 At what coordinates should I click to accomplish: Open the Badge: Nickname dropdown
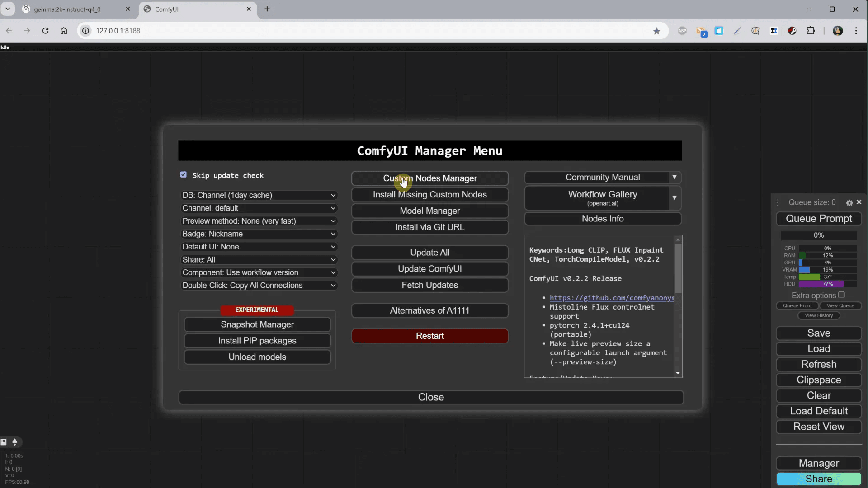(x=259, y=234)
